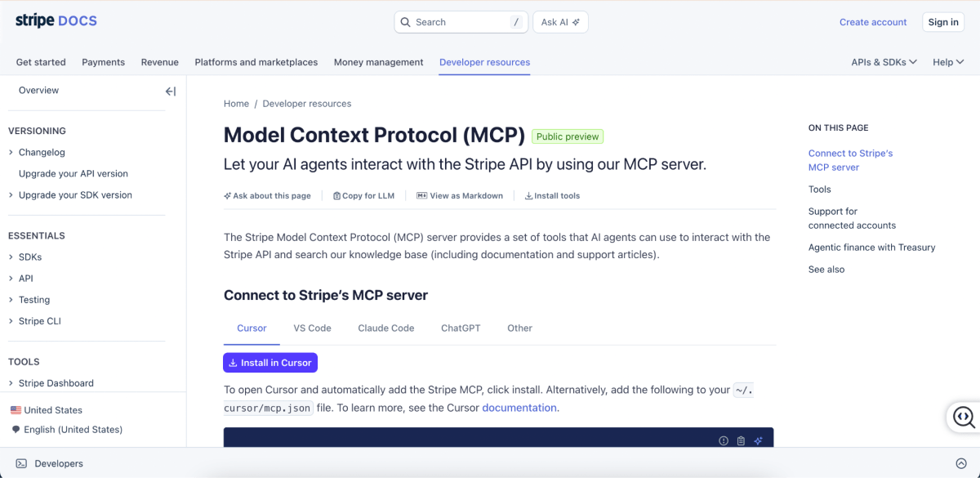This screenshot has width=980, height=478.
Task: Jump to Support for connected accounts
Action: coord(852,218)
